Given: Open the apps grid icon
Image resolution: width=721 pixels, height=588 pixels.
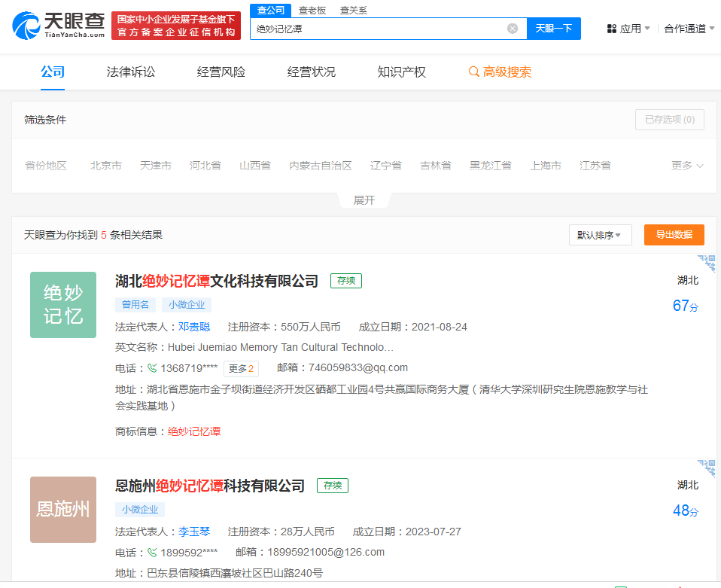Looking at the screenshot, I should point(612,29).
